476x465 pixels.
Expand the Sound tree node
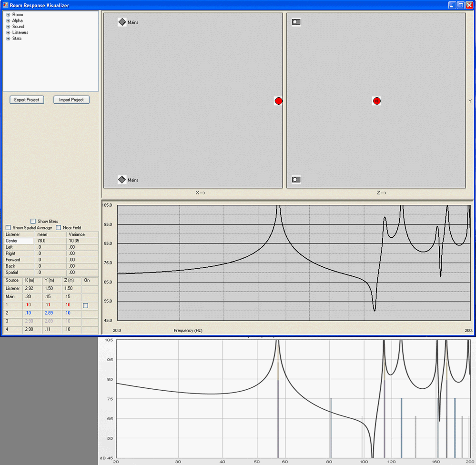pos(8,27)
